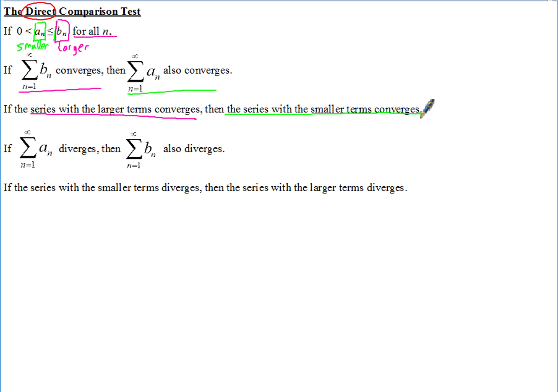Click the summation of a_n before "diverges, then"
The image size is (558, 392).
[36, 149]
